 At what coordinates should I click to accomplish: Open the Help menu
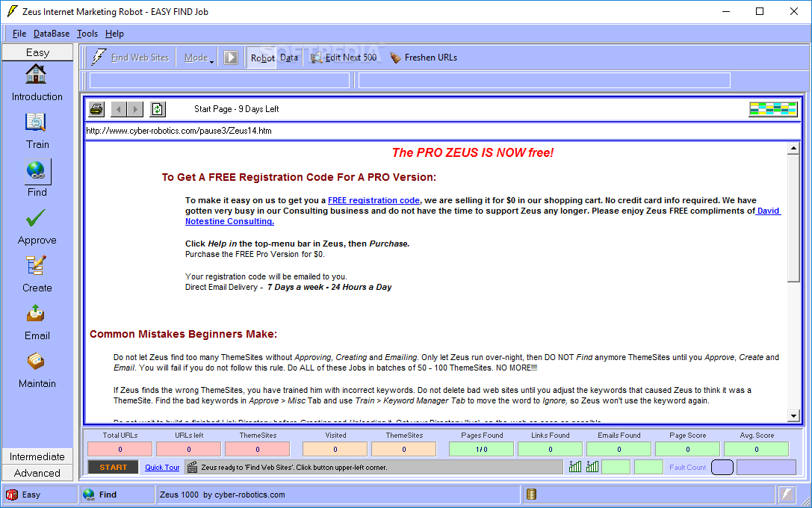pyautogui.click(x=114, y=34)
